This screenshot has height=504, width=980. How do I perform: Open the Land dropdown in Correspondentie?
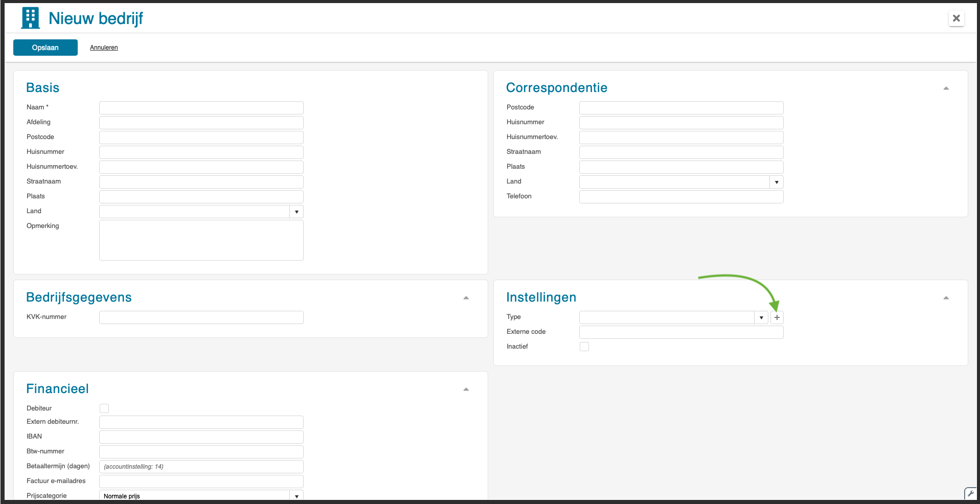(777, 182)
